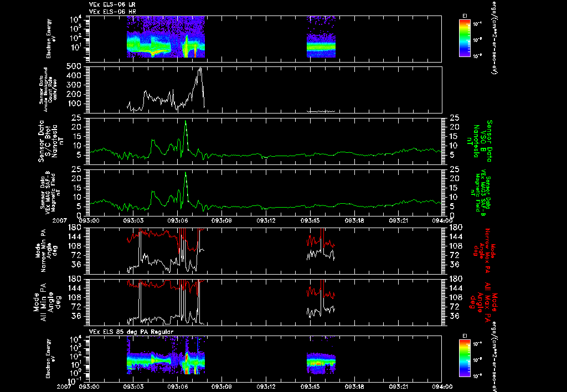Click 'Electron Energy eV' label of bottom spectrogram
The image size is (567, 392).
[x=51, y=359]
